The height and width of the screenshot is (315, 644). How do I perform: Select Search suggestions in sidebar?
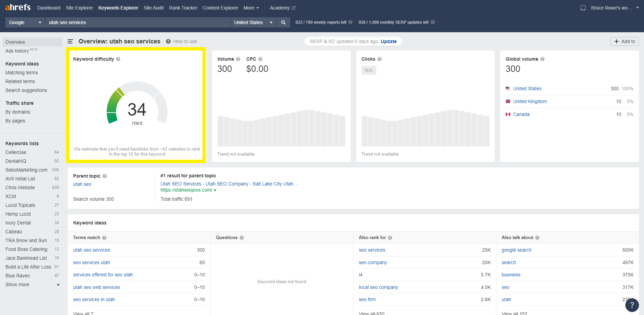(x=26, y=90)
